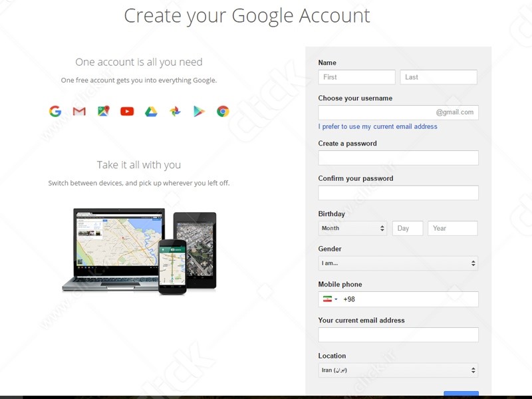Click the YouTube play icon
Screen dimensions: 532x399
point(127,112)
